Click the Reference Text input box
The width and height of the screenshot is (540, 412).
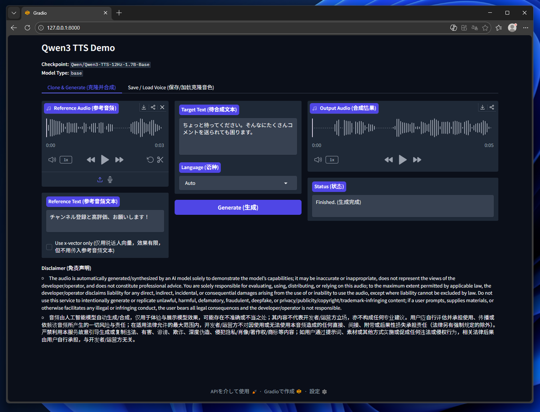[x=105, y=221]
